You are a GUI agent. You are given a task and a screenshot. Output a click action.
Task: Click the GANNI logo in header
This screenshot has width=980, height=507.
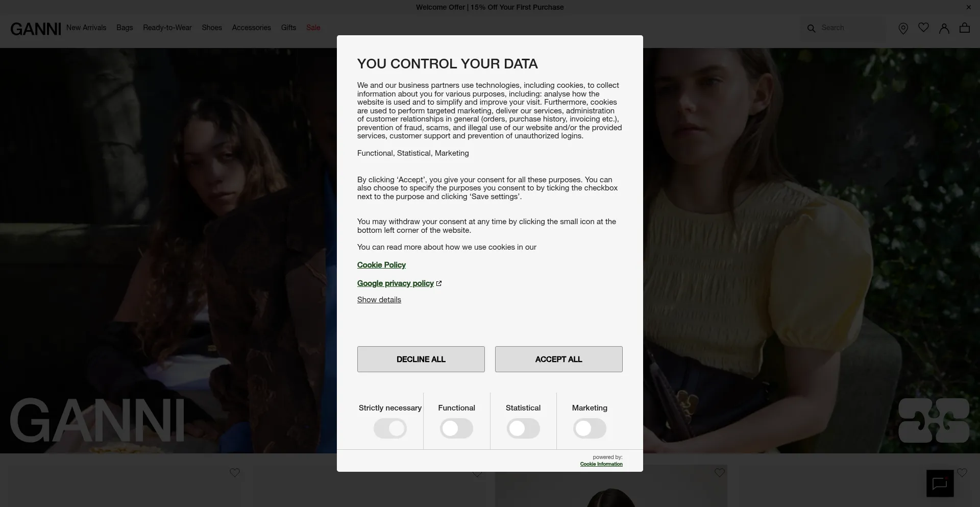[x=36, y=29]
